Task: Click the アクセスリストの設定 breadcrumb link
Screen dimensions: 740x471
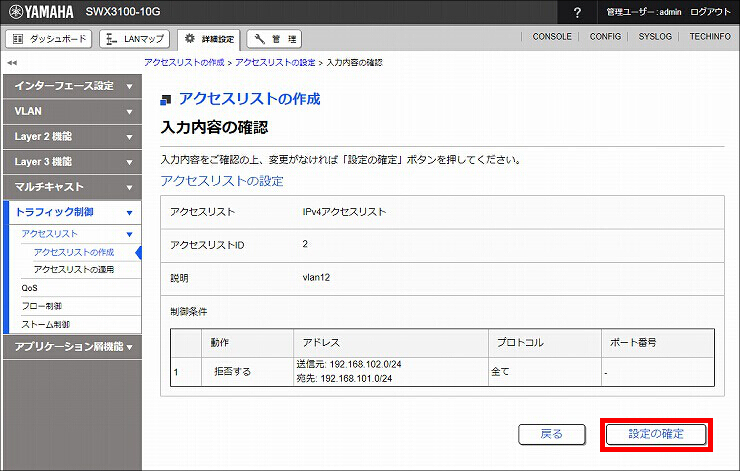Action: [x=275, y=62]
